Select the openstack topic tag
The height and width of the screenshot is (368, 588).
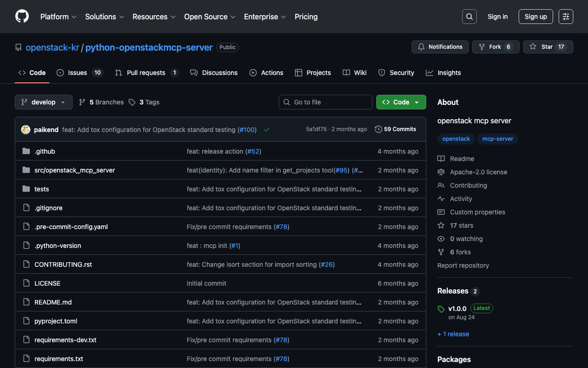point(456,139)
